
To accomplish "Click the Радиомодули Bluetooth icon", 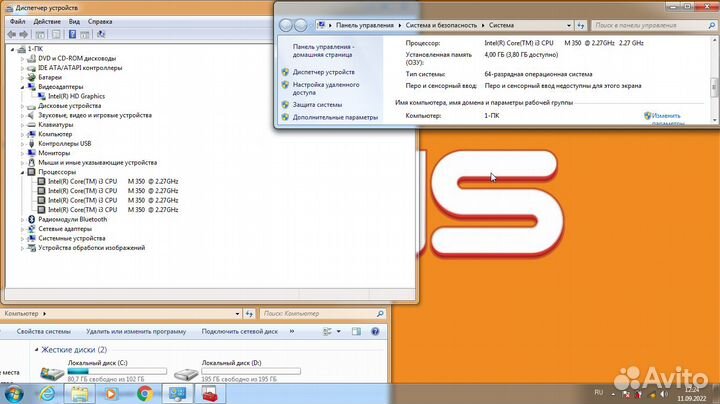I will [31, 219].
